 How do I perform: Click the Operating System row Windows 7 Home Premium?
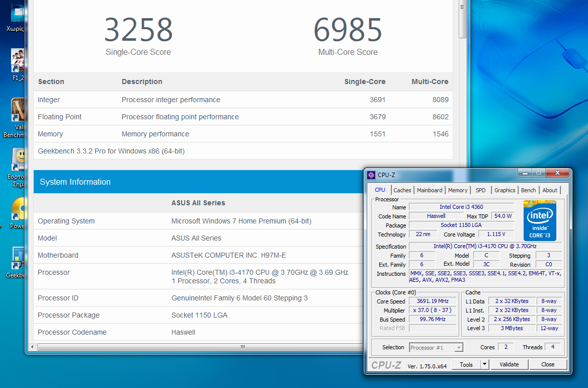pos(199,221)
